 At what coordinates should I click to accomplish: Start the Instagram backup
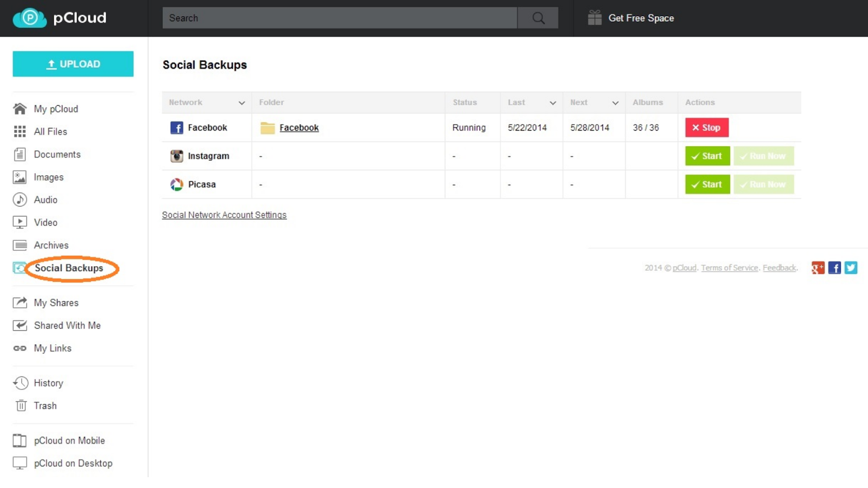coord(707,156)
